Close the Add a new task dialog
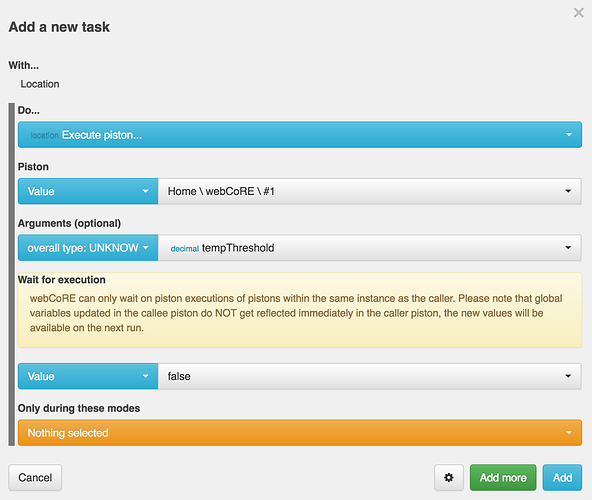The image size is (592, 500). coord(578,13)
